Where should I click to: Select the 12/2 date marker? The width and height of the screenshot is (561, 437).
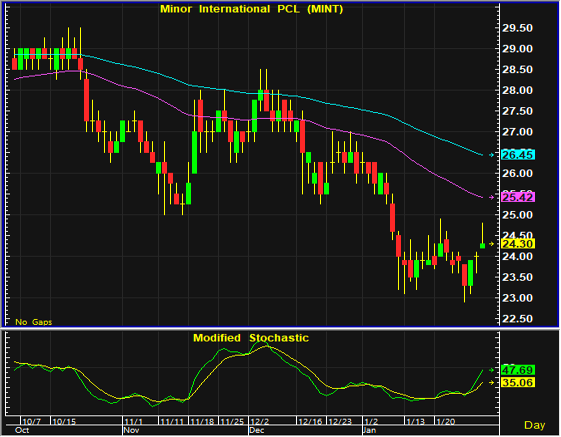tap(259, 422)
